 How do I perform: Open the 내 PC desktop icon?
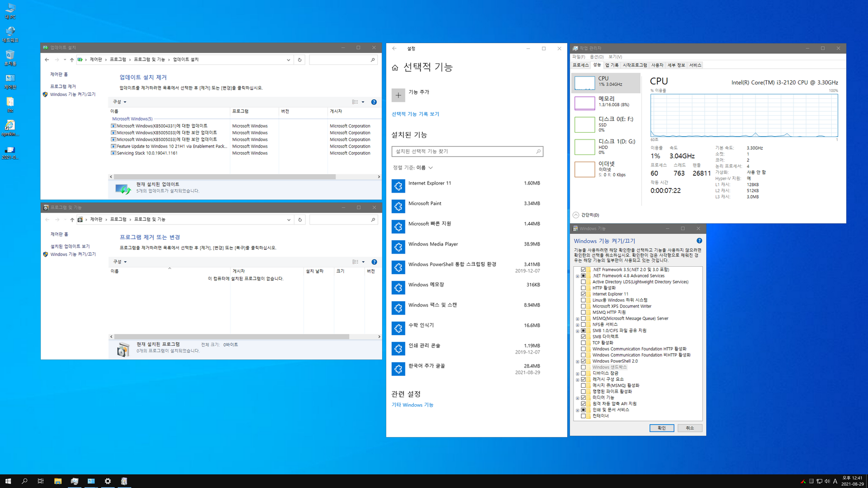click(10, 11)
